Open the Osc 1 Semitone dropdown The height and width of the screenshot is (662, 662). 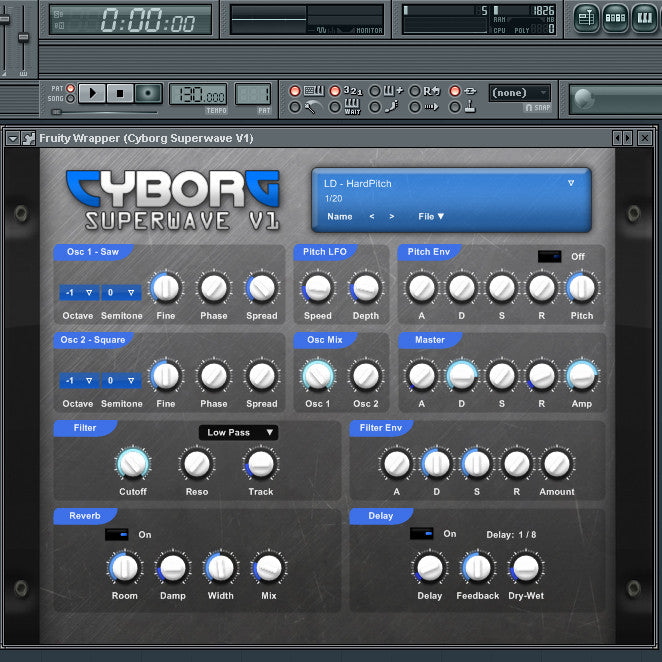coord(121,293)
